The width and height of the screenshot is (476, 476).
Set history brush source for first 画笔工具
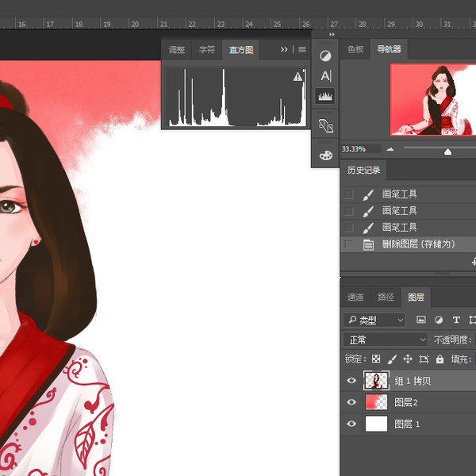[349, 194]
